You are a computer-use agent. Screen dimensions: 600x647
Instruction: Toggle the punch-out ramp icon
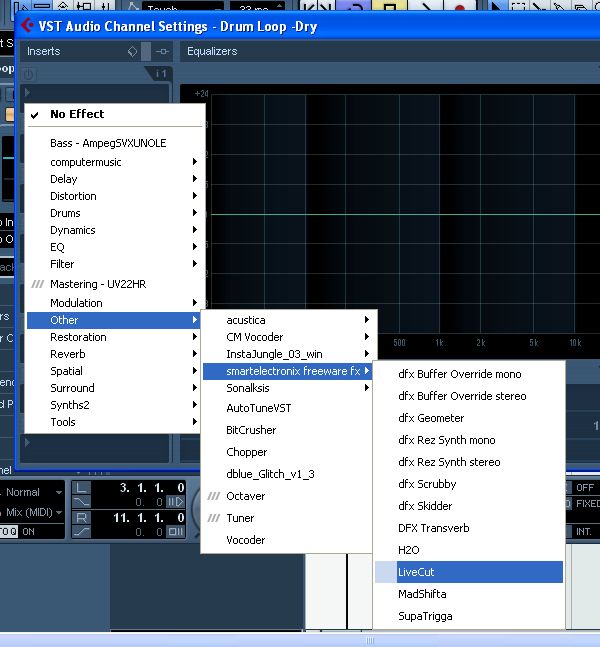(81, 531)
